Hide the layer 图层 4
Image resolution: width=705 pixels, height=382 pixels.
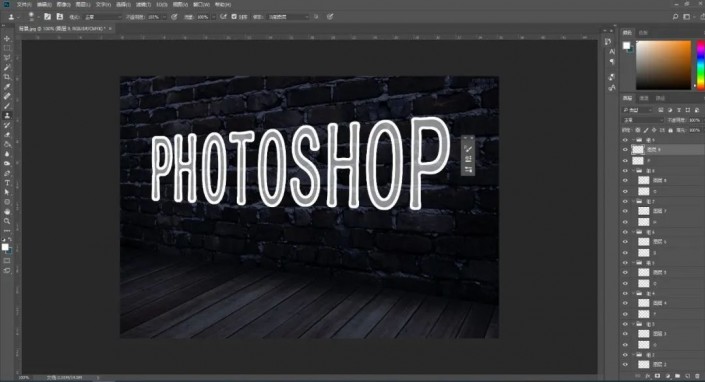click(x=625, y=303)
